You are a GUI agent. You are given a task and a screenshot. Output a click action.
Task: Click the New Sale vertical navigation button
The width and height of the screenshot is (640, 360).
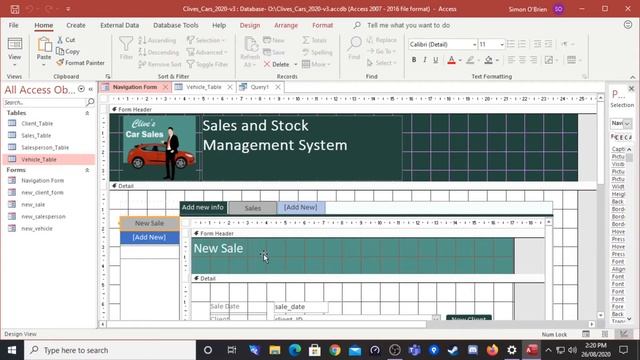point(149,223)
